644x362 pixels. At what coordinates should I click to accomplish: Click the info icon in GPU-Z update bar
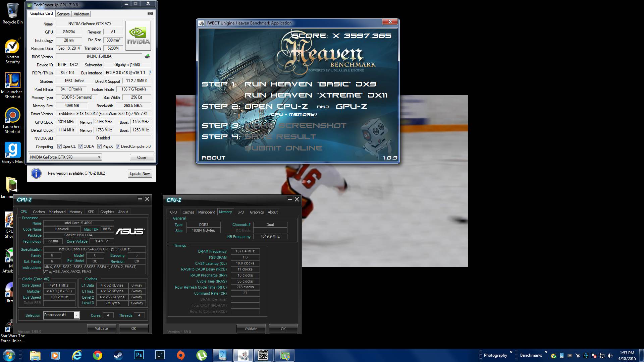[x=36, y=173]
